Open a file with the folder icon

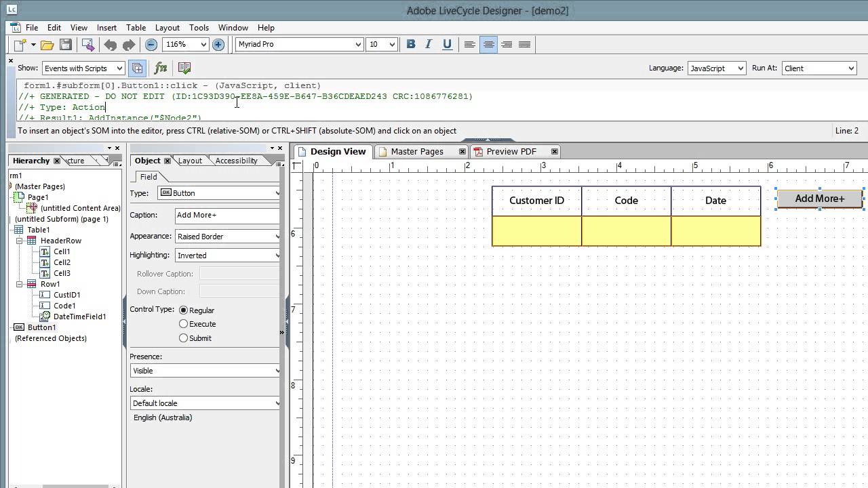47,45
